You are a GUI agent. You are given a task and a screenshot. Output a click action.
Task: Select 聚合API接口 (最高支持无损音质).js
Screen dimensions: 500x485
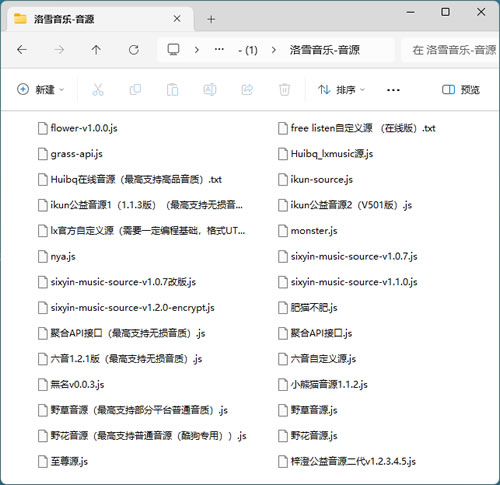pos(122,333)
